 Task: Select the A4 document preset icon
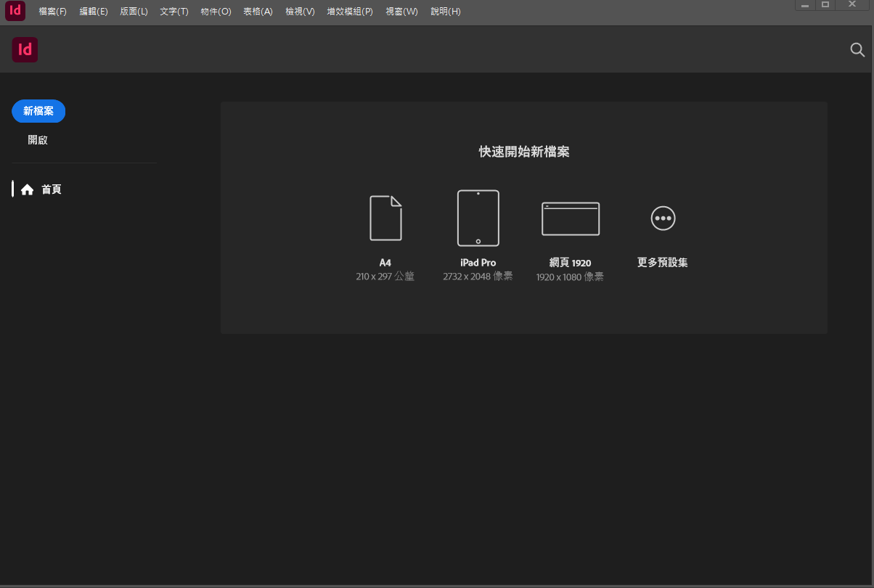[385, 218]
